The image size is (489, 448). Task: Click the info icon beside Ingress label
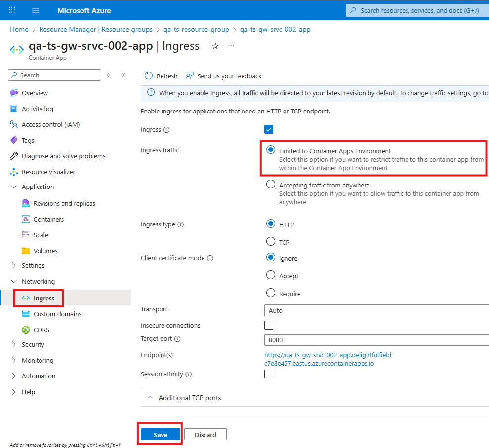166,130
